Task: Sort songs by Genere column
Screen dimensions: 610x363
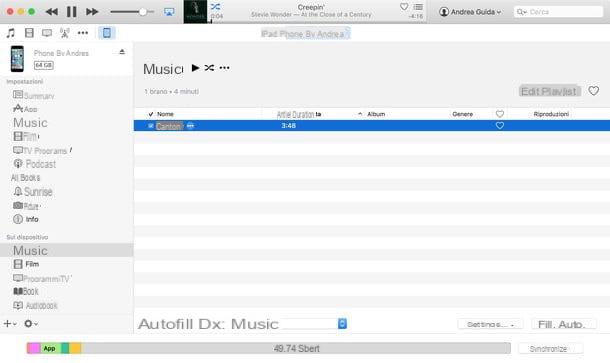Action: click(463, 114)
